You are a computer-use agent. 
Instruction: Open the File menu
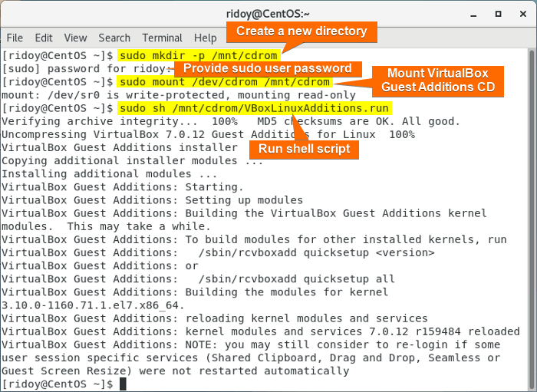pyautogui.click(x=15, y=38)
